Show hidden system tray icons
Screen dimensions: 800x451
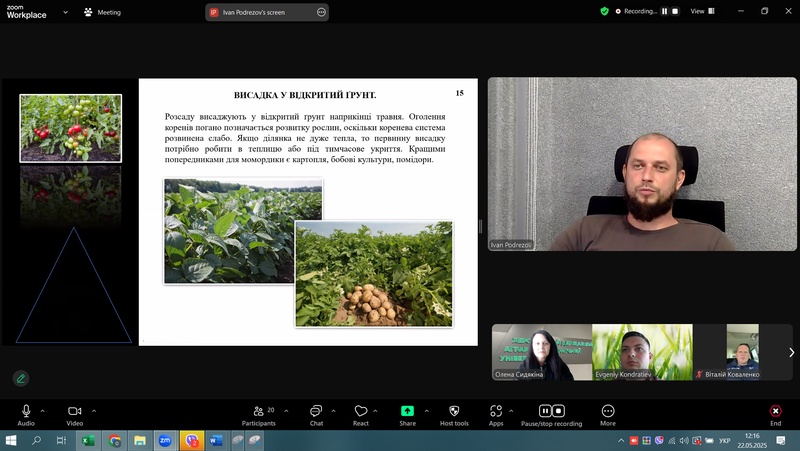point(621,440)
